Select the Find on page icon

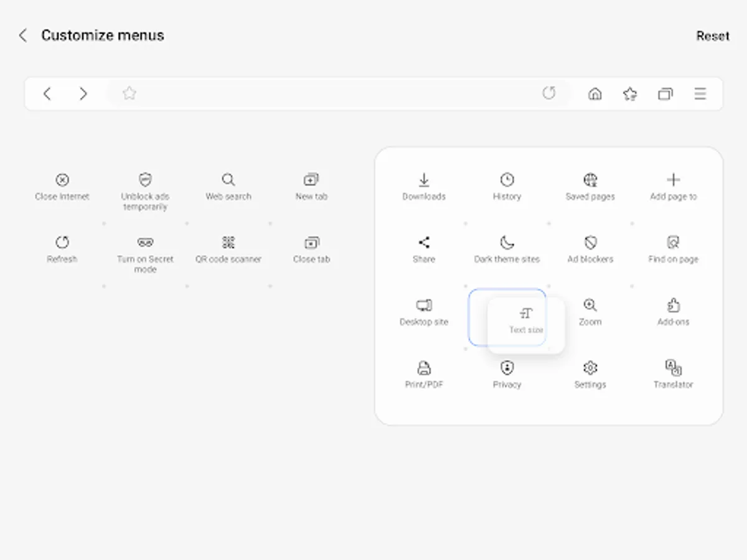[x=673, y=242]
